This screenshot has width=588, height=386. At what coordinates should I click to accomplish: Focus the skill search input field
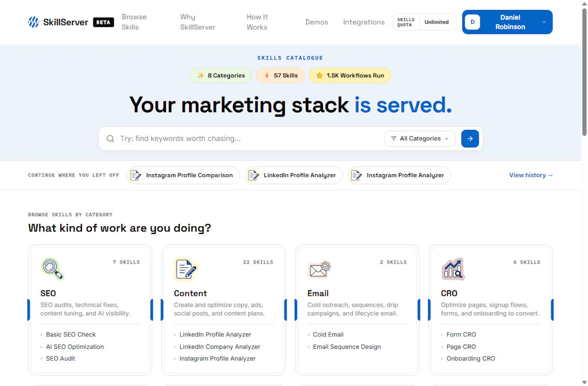250,139
